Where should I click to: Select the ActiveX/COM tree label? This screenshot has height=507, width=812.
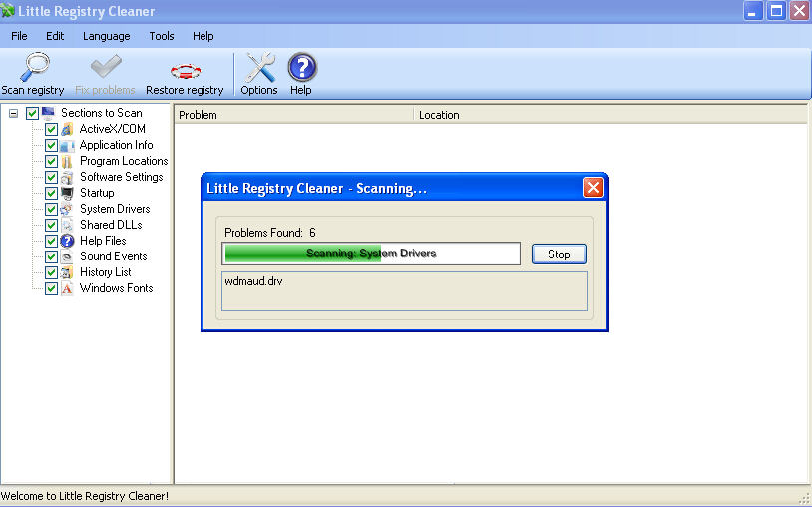tap(113, 129)
